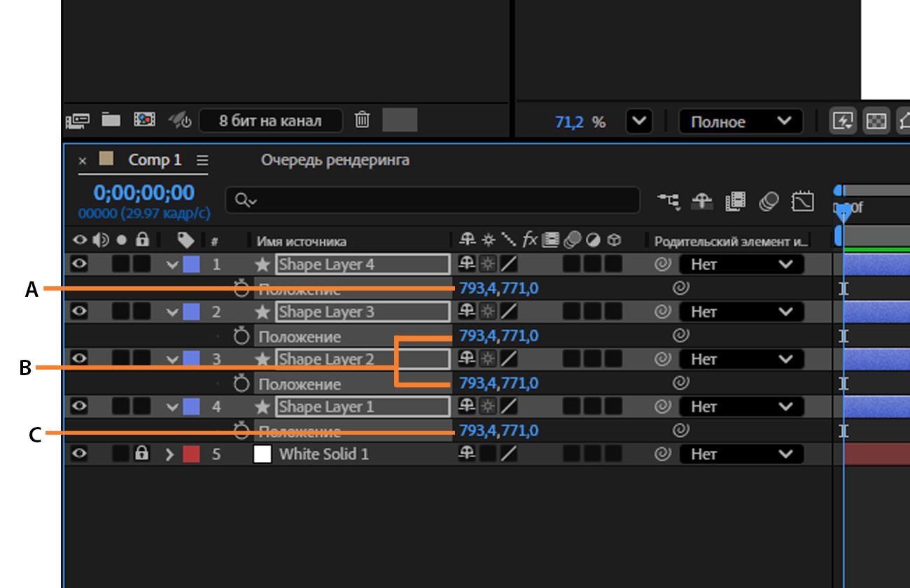This screenshot has height=588, width=910.
Task: Click parent pick whip of Shape Layer 2
Action: tap(661, 359)
